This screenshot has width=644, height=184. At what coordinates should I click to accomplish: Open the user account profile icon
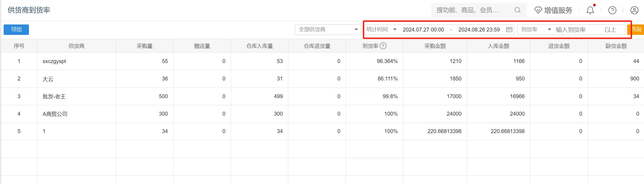point(634,10)
